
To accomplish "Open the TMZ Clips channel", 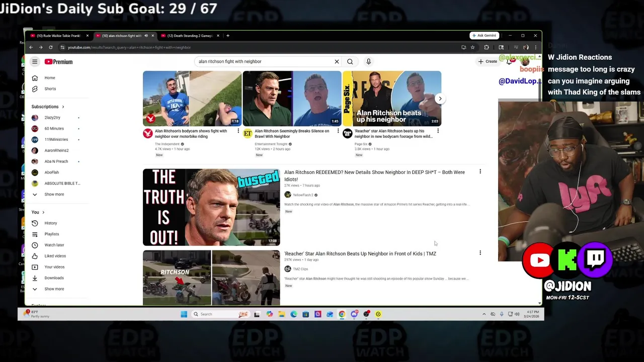I will click(x=300, y=269).
